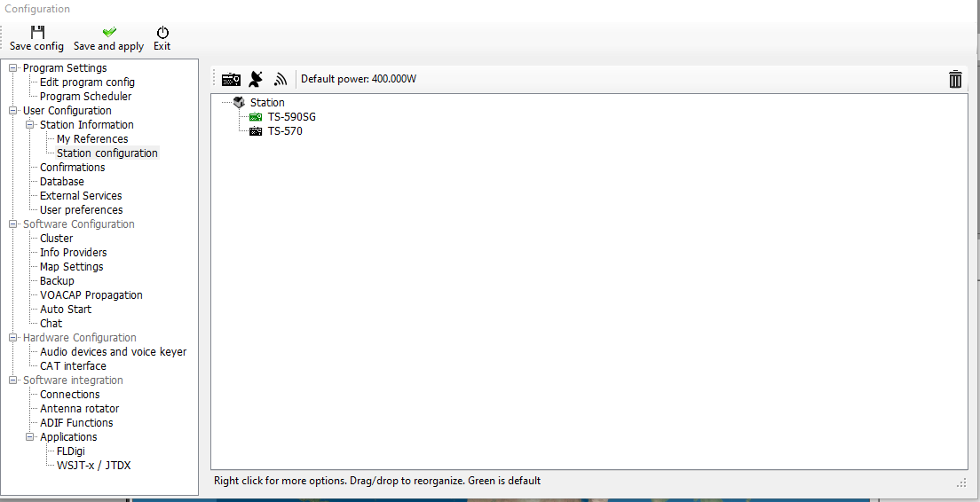980x502 pixels.
Task: Select the TS-590SG radio entry
Action: point(292,117)
